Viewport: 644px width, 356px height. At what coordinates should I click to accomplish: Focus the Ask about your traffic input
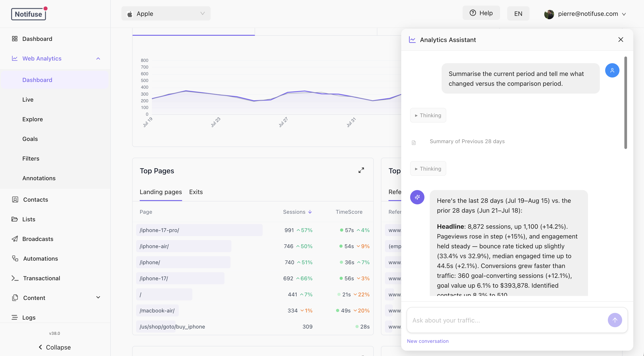coord(507,320)
